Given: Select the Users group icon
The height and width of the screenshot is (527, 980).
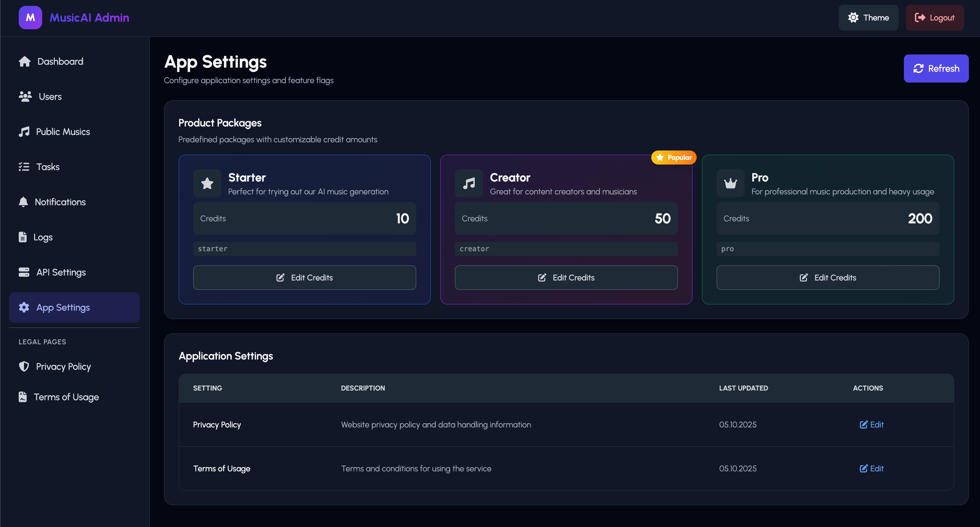Looking at the screenshot, I should pyautogui.click(x=25, y=97).
